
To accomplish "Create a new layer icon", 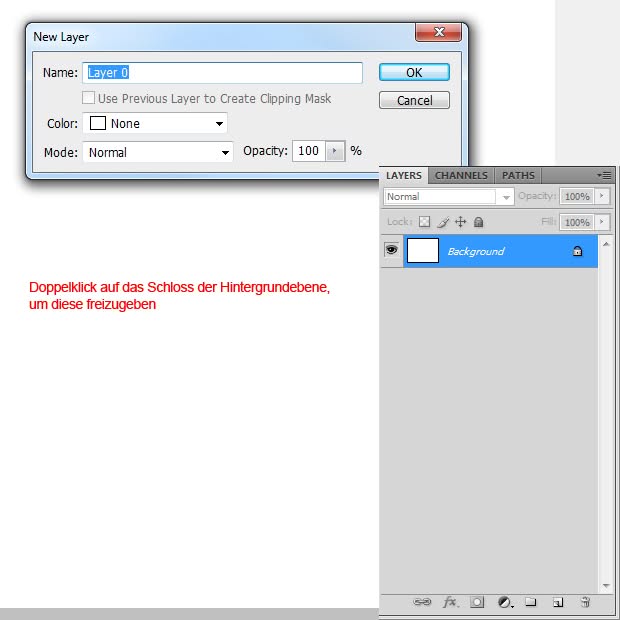I will [x=558, y=602].
